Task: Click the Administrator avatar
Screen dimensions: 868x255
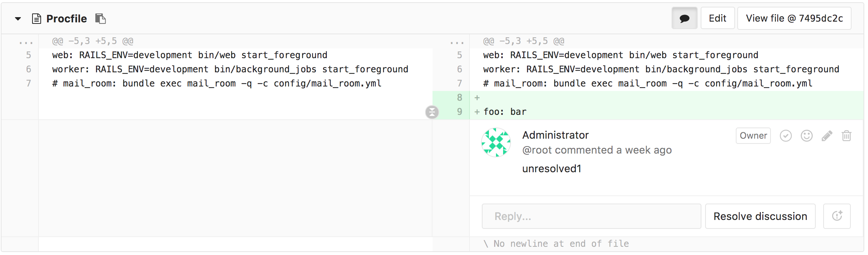Action: (496, 142)
